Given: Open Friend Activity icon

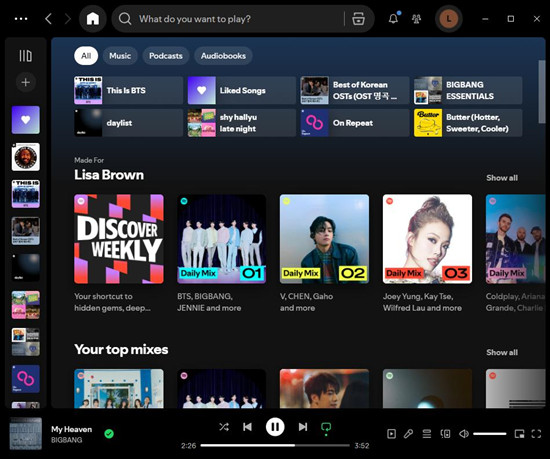Looking at the screenshot, I should [x=416, y=19].
